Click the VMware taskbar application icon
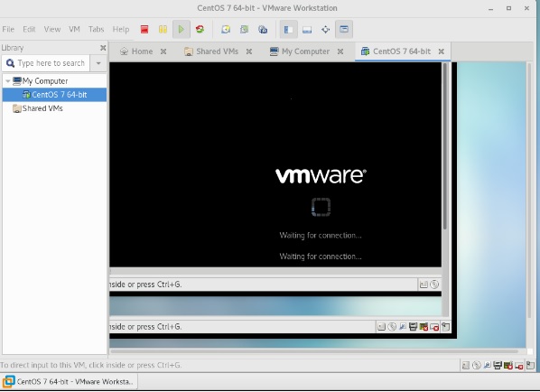Screen dimensions: 540x392 (x=9, y=382)
